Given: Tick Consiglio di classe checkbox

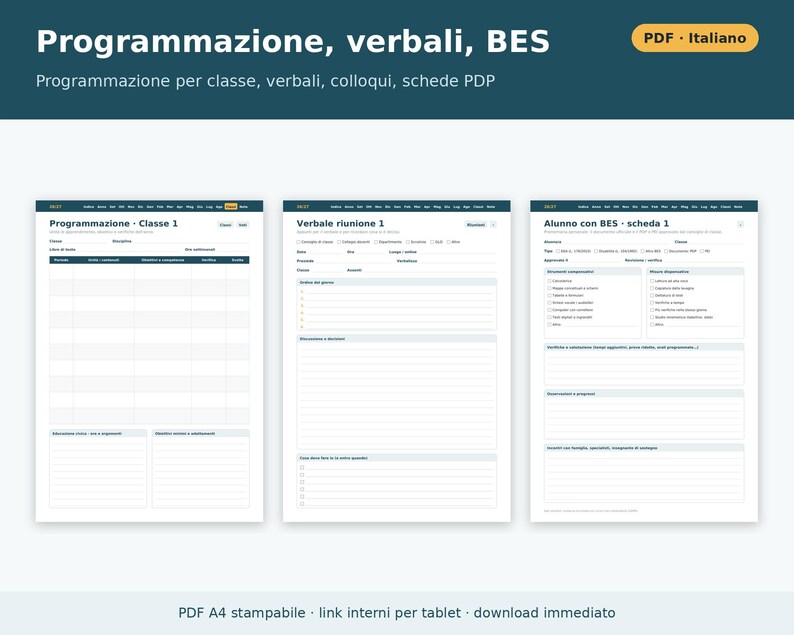Looking at the screenshot, I should 298,242.
